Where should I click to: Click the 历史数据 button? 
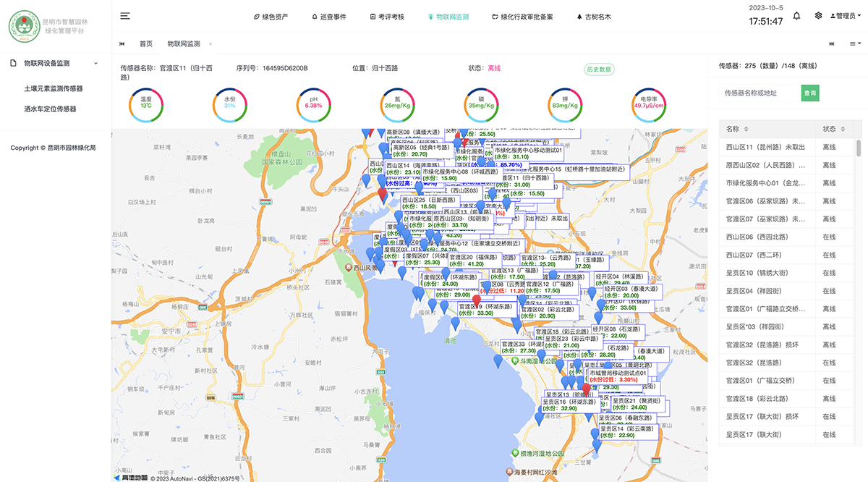(x=599, y=69)
